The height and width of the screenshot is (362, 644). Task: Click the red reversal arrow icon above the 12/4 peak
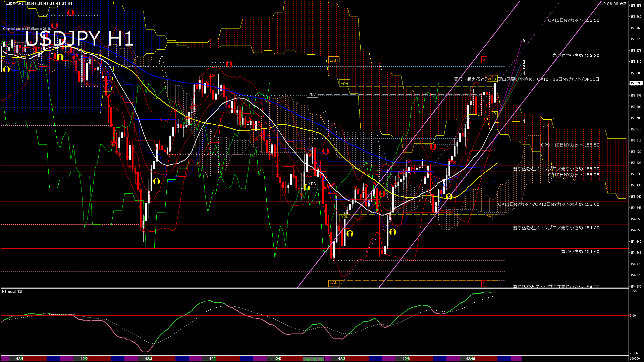click(x=229, y=64)
